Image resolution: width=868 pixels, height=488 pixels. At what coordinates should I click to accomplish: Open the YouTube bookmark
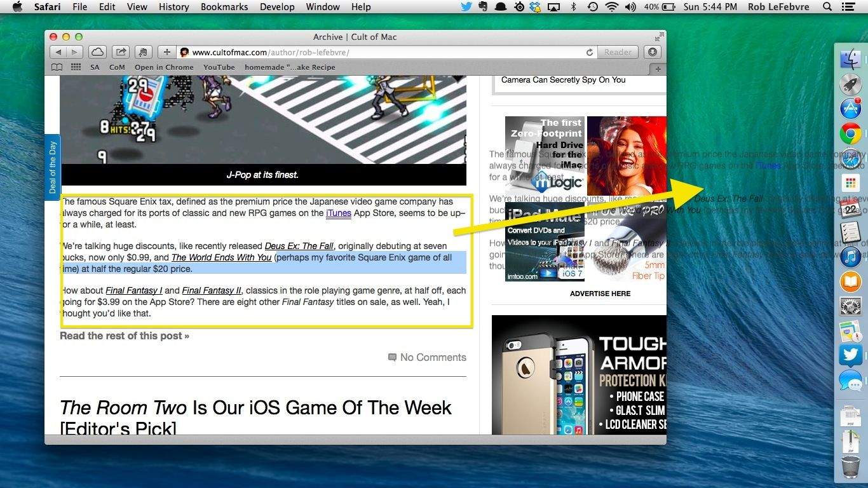point(219,67)
